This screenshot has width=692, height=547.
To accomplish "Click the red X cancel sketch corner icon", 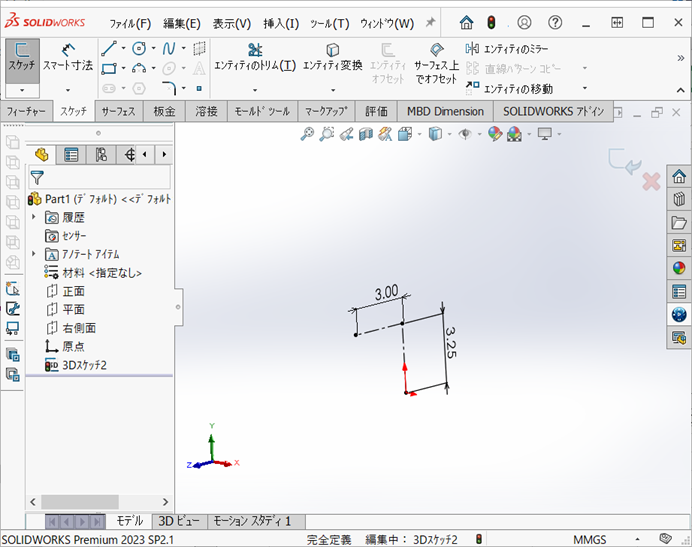I will pyautogui.click(x=651, y=181).
